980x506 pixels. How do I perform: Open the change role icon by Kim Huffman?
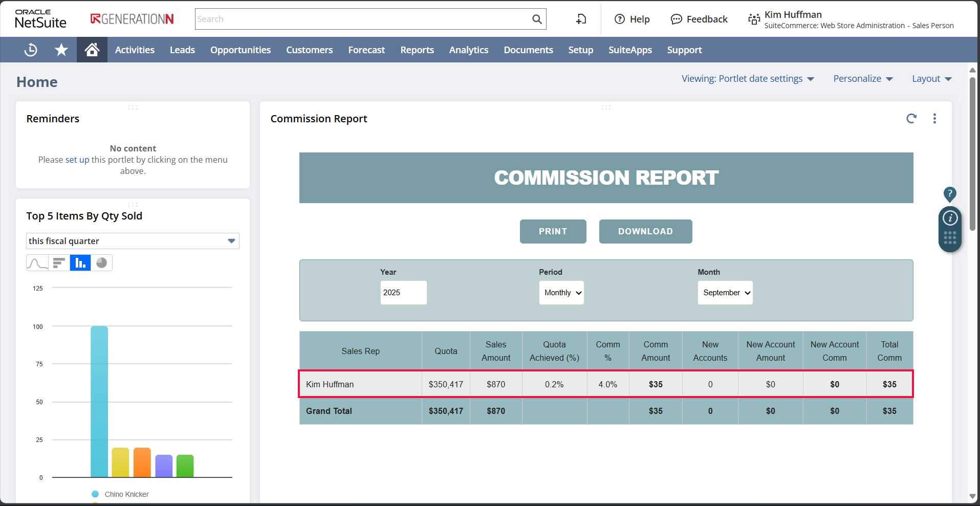754,19
